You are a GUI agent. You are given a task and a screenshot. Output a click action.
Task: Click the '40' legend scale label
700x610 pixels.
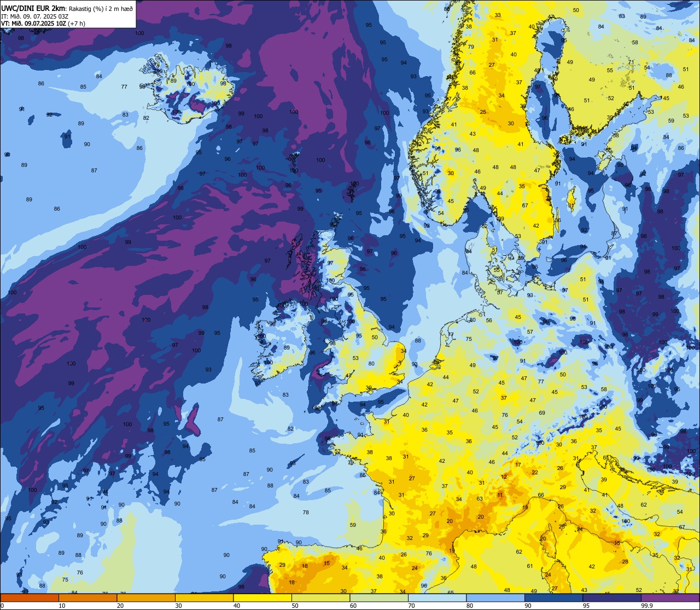point(237,606)
